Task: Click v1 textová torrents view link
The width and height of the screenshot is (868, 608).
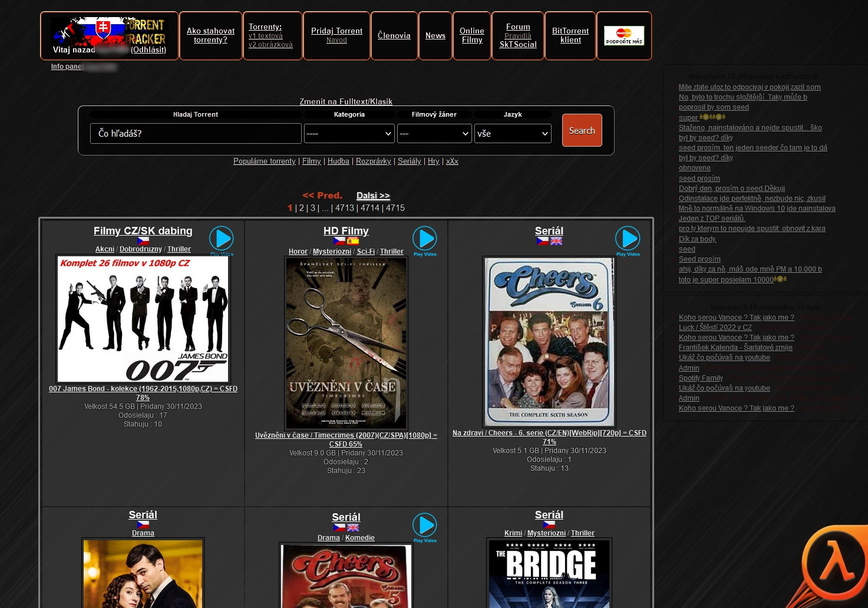Action: coord(266,36)
